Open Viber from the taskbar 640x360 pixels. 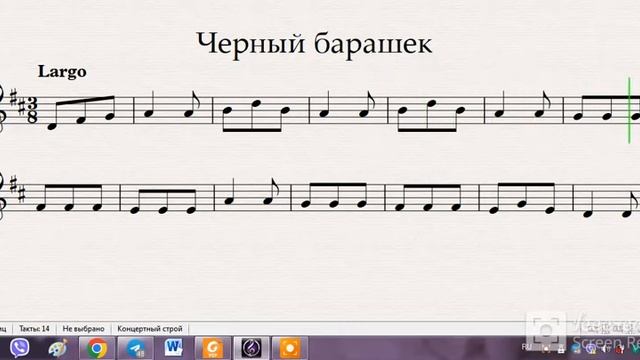coord(19,348)
